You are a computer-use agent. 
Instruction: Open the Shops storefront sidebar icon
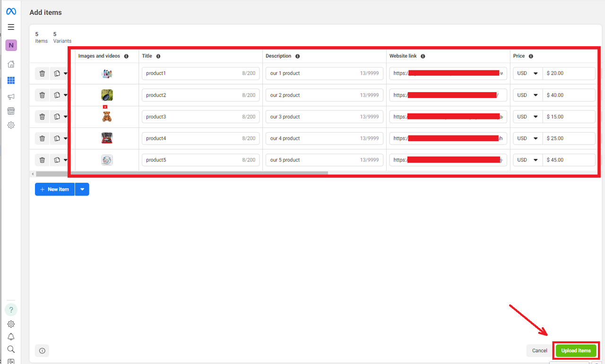pos(11,111)
